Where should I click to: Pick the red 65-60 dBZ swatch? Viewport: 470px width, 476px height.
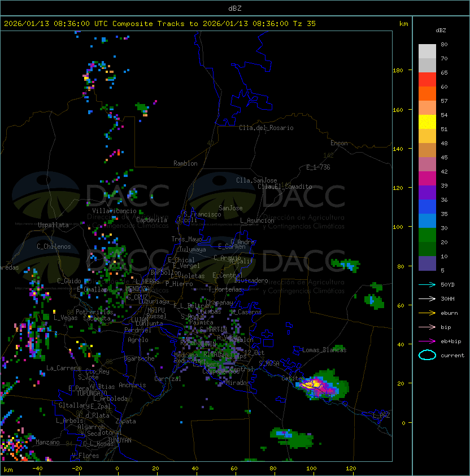(x=427, y=80)
